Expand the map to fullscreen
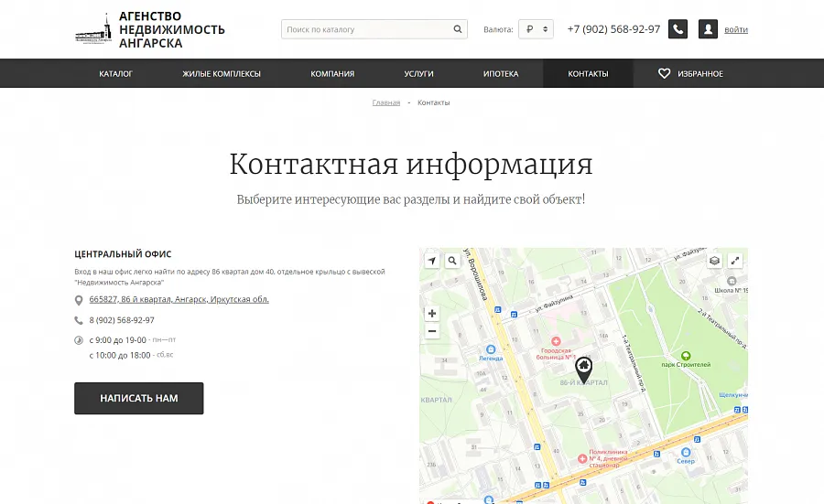Viewport: 824px width, 504px height. click(734, 261)
